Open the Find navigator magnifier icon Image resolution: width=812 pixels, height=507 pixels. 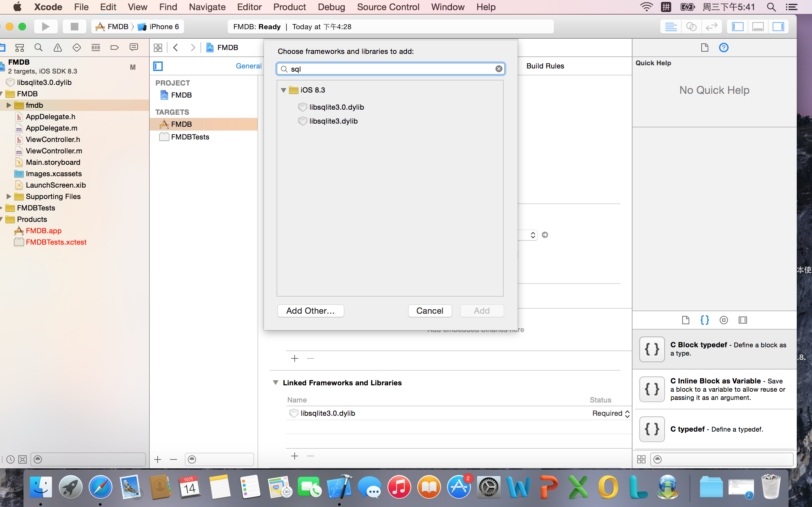pos(39,48)
